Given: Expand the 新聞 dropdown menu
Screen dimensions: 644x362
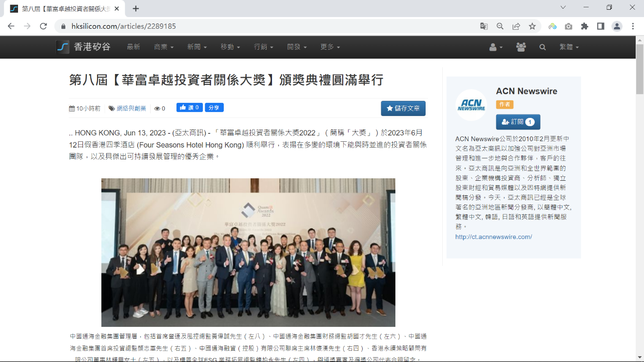Looking at the screenshot, I should coord(197,47).
